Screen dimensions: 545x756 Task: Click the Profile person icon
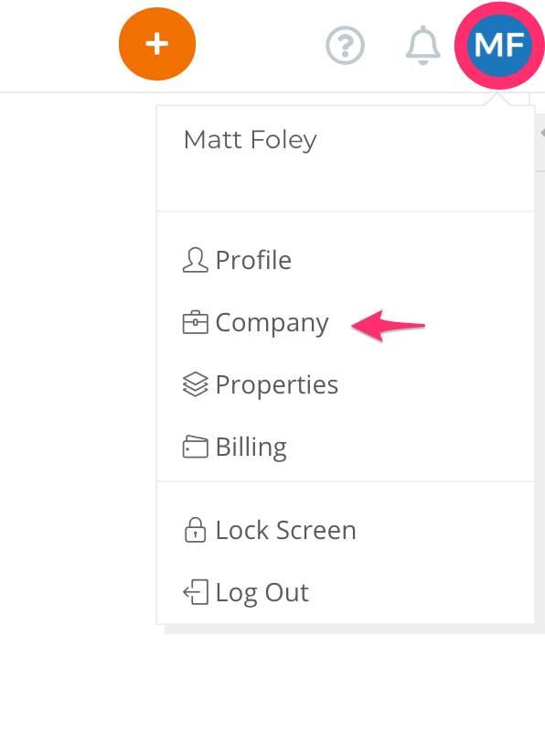pos(195,260)
